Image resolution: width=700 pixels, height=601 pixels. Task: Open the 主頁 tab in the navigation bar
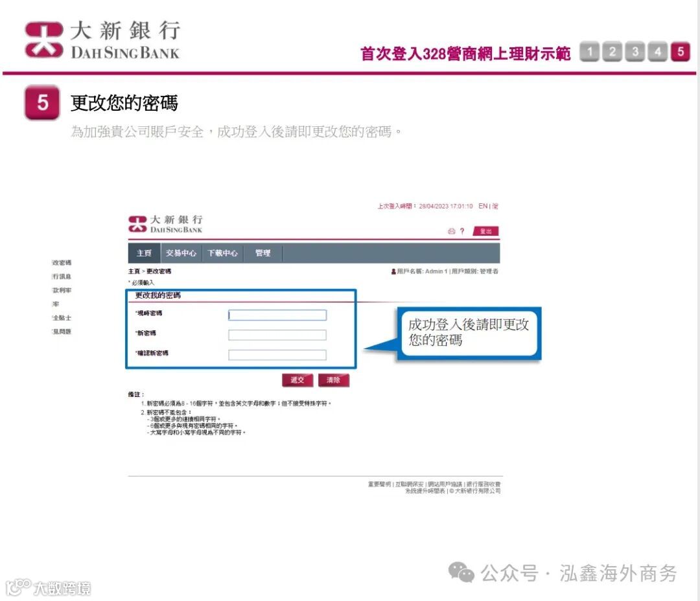coord(144,253)
